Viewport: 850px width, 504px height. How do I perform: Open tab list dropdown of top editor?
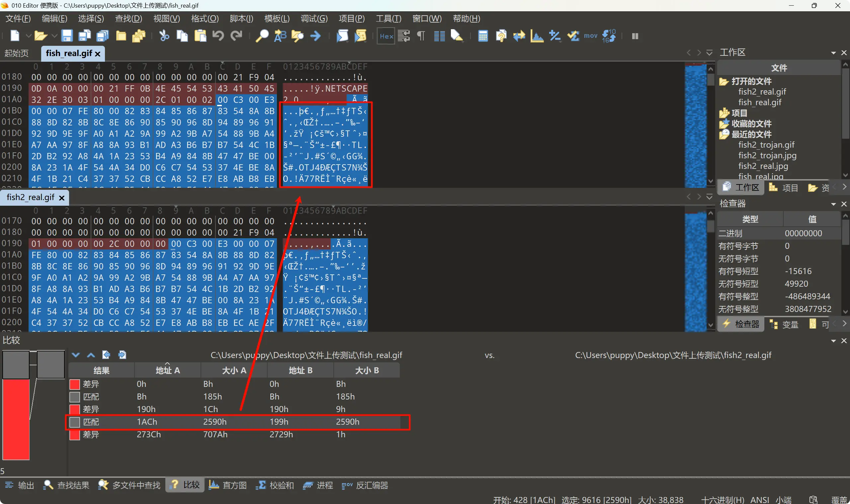[x=709, y=53]
